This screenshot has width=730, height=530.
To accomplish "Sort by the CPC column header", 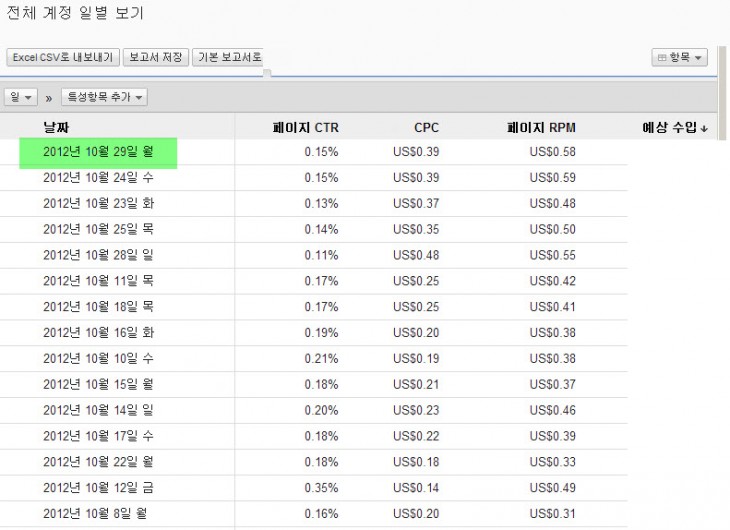I will (x=426, y=127).
